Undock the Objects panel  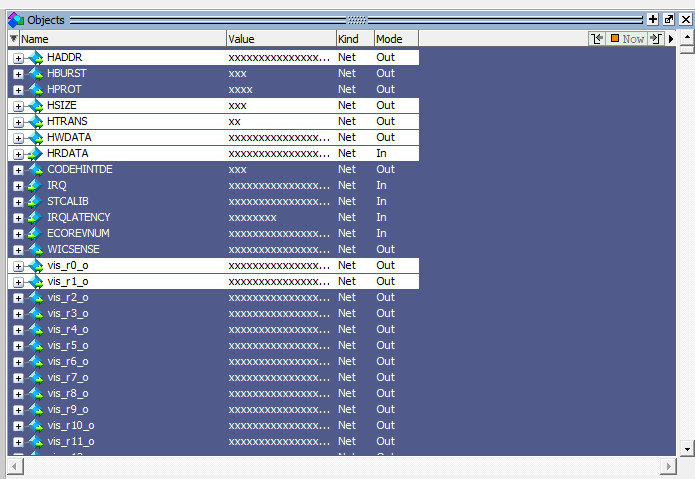(x=669, y=19)
